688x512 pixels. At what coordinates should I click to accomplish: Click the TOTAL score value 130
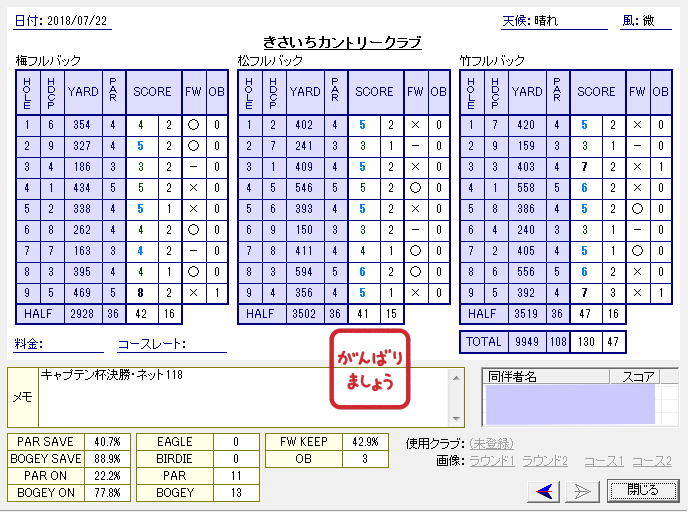[586, 342]
